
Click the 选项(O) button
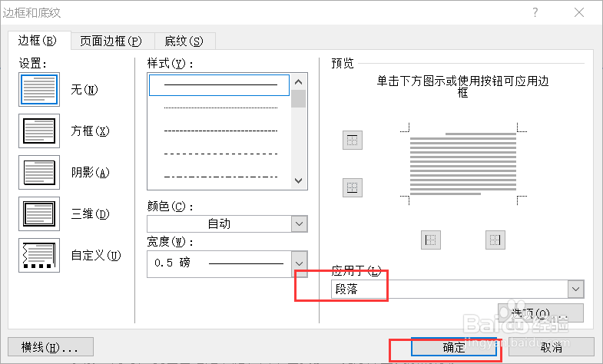click(541, 313)
